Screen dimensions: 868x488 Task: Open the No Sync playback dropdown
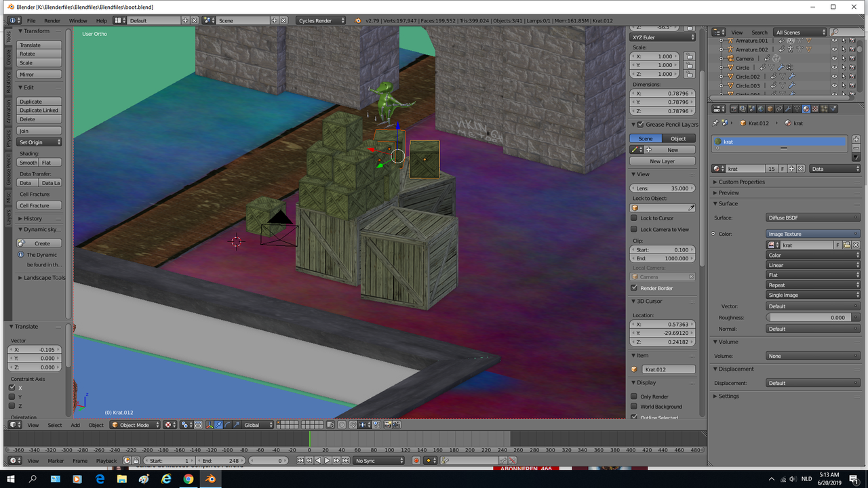pyautogui.click(x=379, y=461)
